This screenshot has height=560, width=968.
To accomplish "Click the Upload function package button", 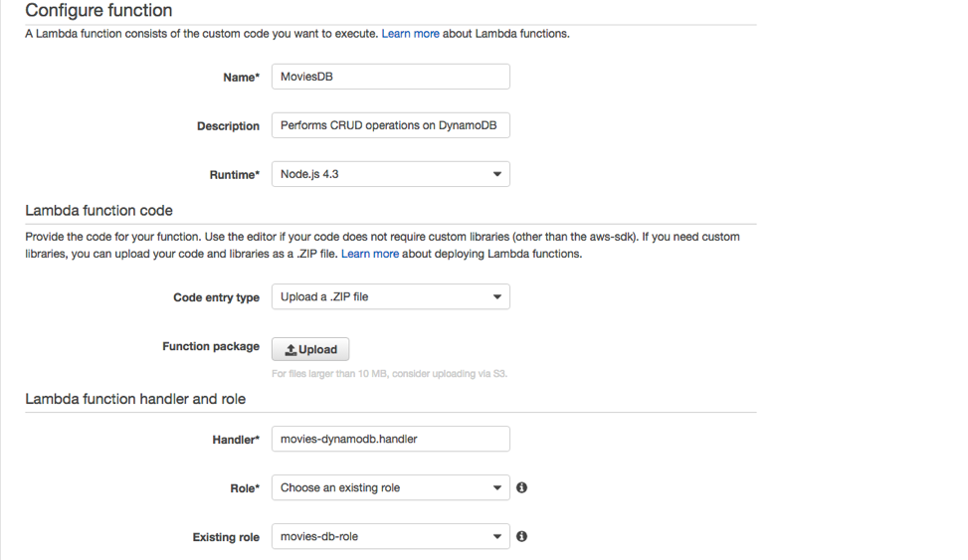I will point(310,349).
